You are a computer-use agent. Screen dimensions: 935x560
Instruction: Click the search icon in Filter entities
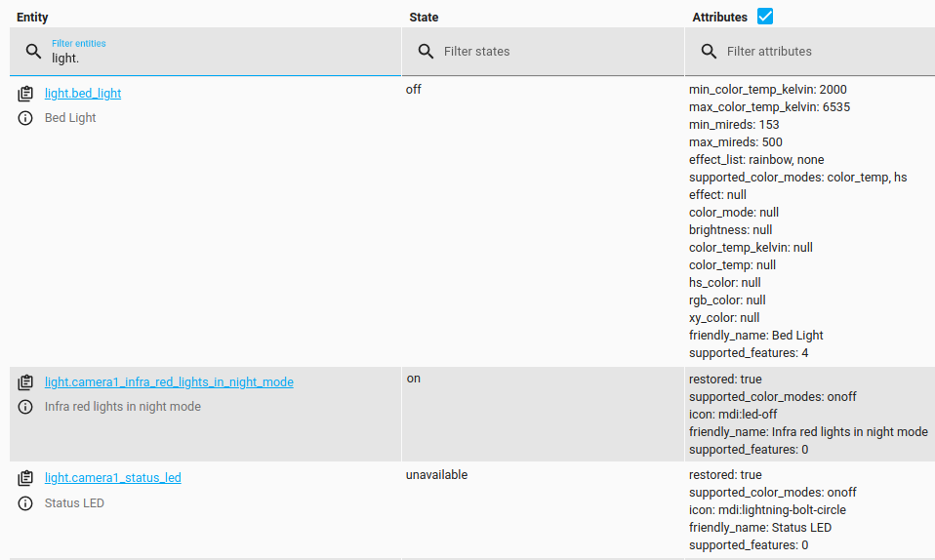[x=34, y=51]
